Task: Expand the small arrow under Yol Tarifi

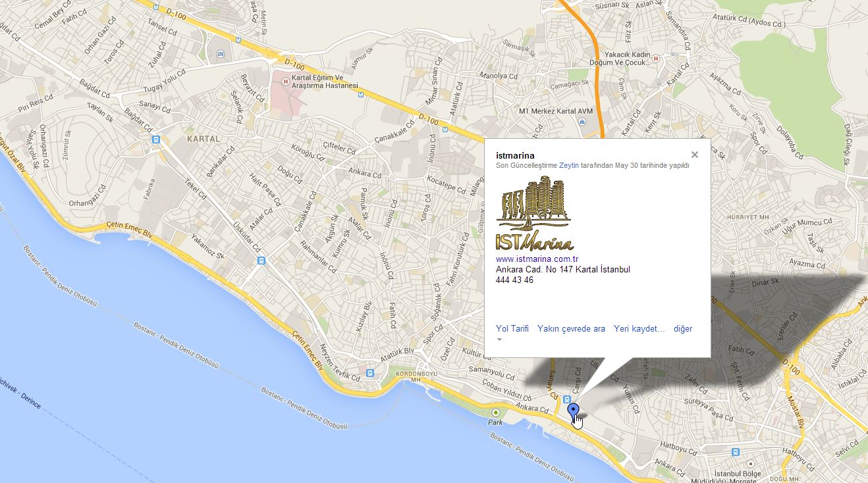Action: pyautogui.click(x=499, y=340)
